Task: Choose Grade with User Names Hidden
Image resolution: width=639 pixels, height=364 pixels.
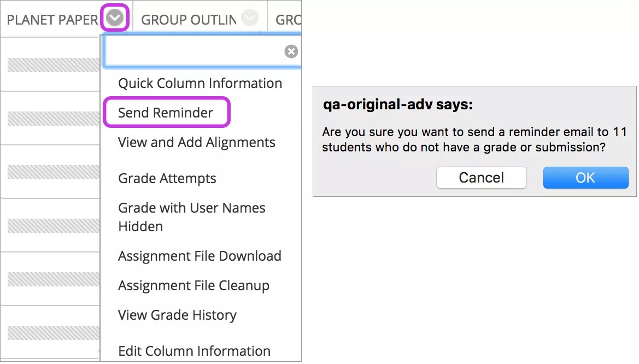Action: tap(191, 217)
